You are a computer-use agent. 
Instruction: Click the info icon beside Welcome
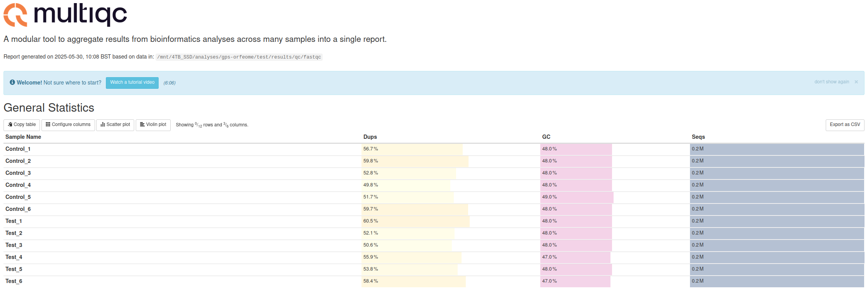(12, 82)
